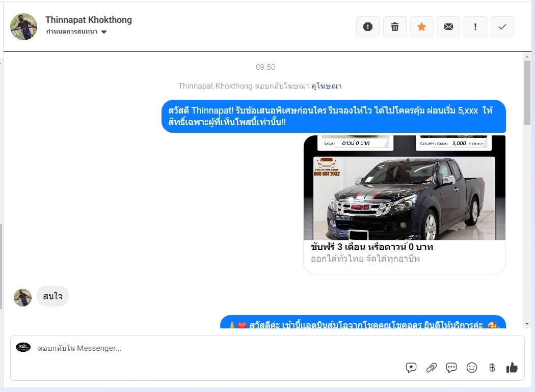Click the baht payment request icon
Viewport: 535px width, 392px height.
(492, 368)
